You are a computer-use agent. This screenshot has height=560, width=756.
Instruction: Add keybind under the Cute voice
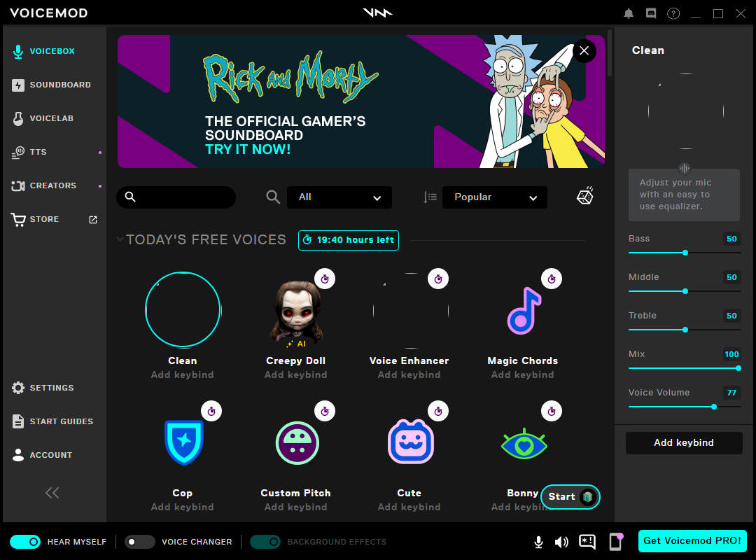point(409,507)
